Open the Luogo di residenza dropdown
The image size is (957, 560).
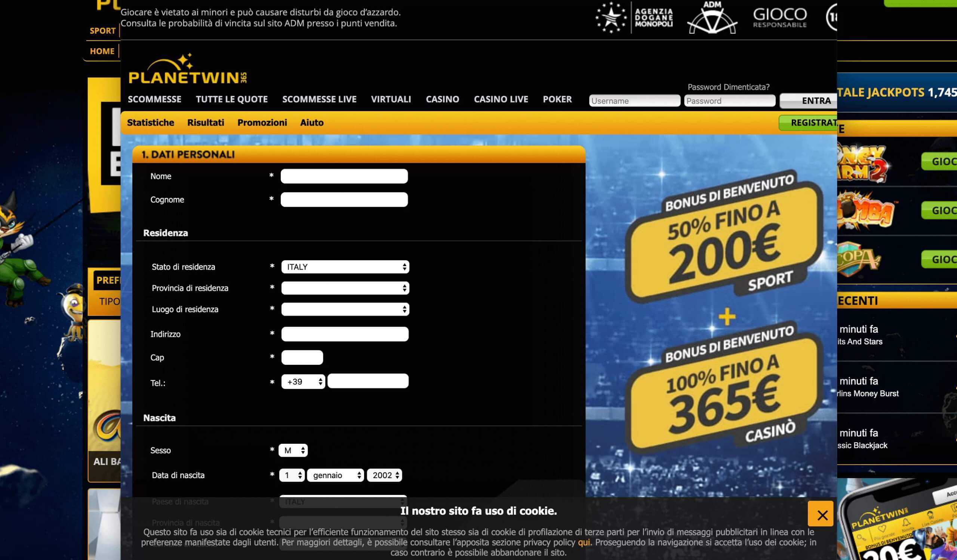345,310
